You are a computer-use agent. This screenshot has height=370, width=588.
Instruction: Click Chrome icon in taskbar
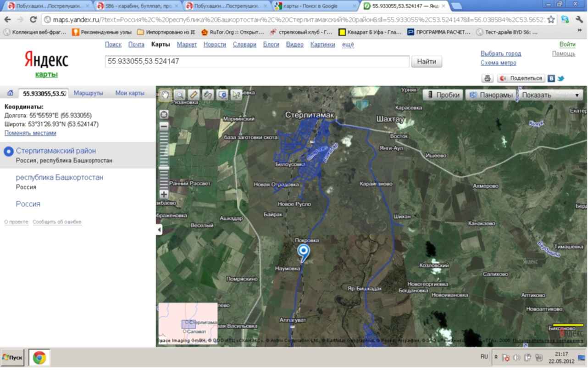click(39, 357)
